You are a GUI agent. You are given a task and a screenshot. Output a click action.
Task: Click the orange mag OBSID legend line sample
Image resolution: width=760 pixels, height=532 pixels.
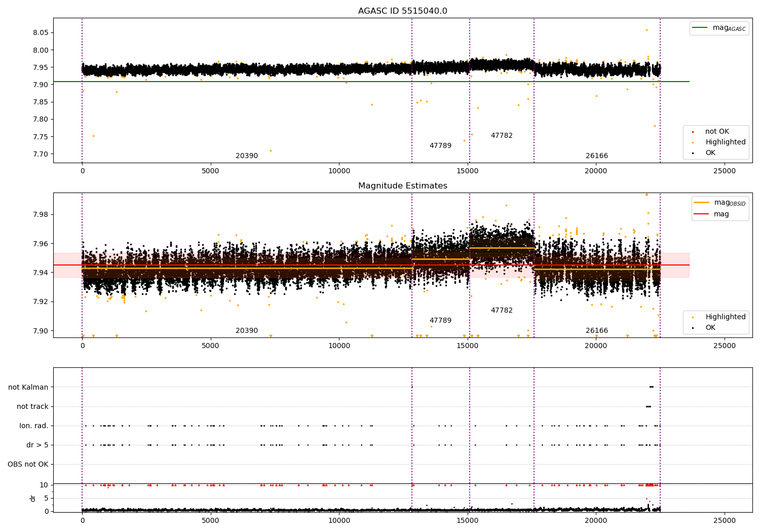pyautogui.click(x=702, y=203)
